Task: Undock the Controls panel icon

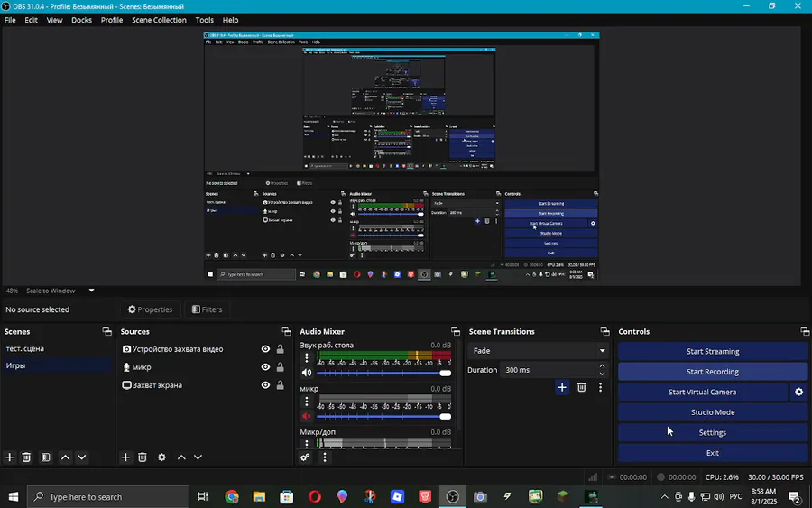Action: coord(804,331)
